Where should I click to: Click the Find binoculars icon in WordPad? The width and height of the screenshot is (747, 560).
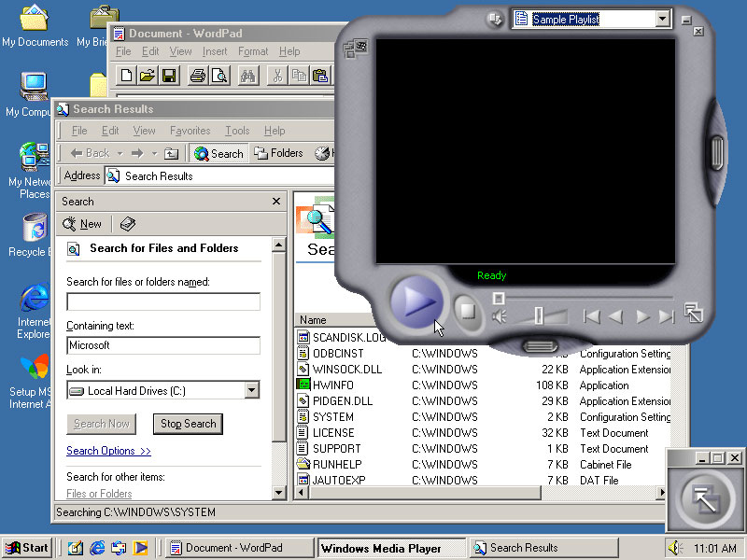(247, 76)
